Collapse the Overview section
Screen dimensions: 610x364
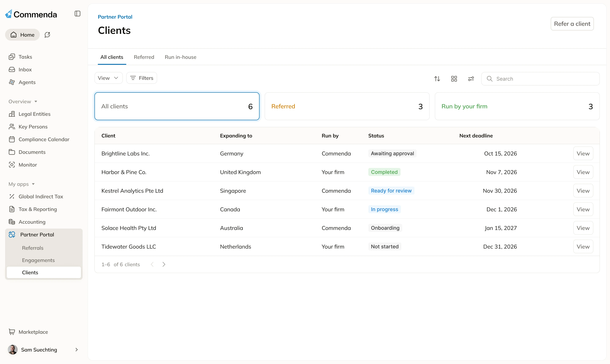coord(23,102)
